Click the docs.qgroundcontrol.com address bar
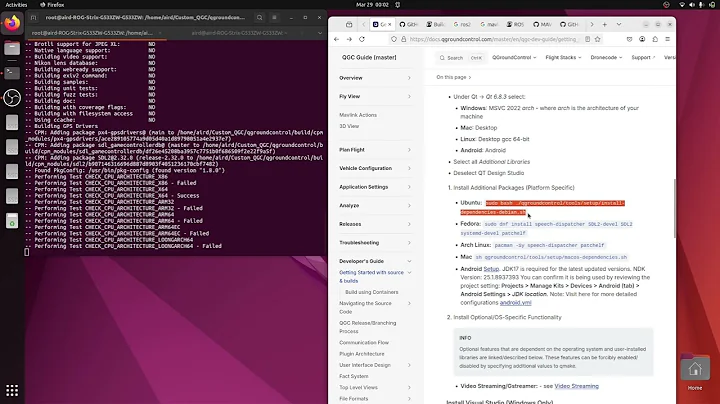The height and width of the screenshot is (404, 720). (494, 39)
